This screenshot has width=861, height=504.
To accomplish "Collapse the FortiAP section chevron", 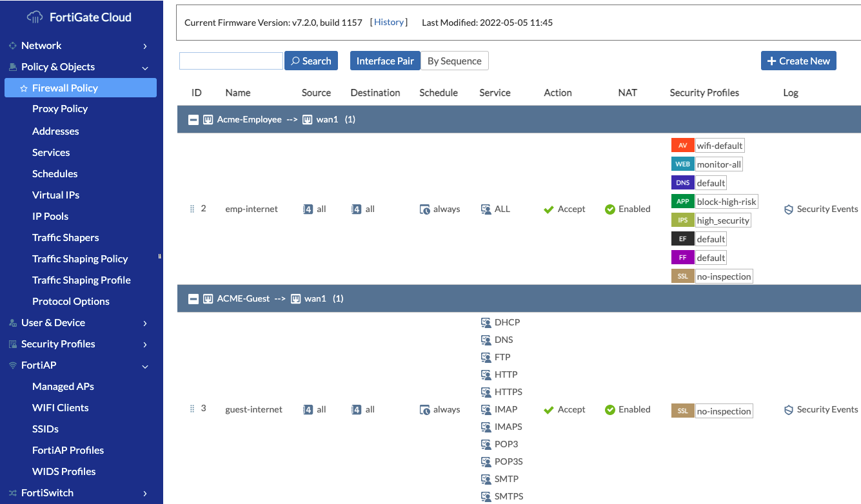I will [145, 366].
